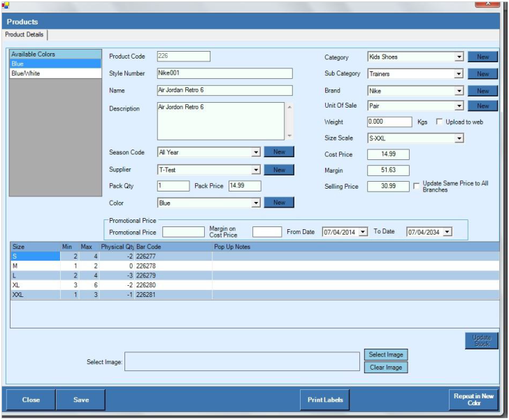Viewport: 509px width, 420px height.
Task: Open the Size Scale dropdown
Action: 459,138
